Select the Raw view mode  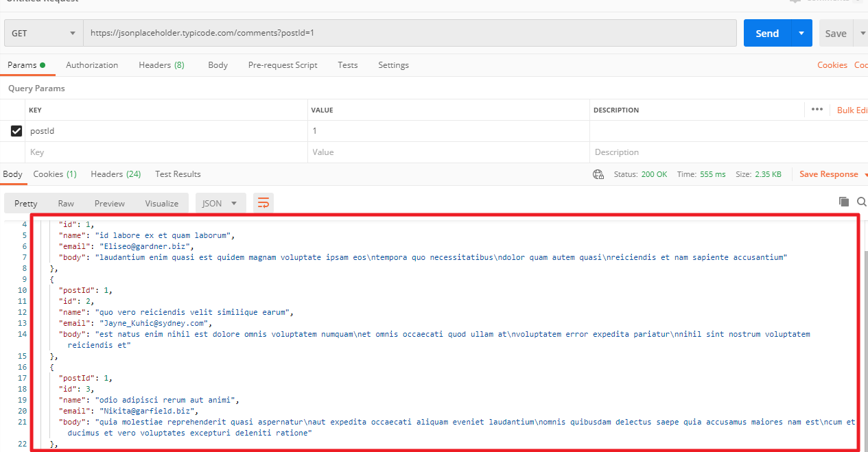tap(66, 203)
